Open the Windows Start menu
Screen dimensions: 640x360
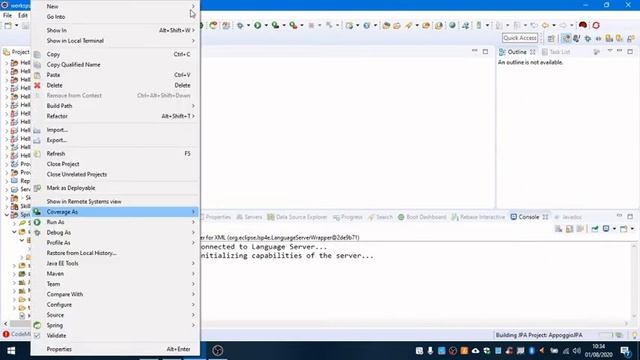pos(11,351)
